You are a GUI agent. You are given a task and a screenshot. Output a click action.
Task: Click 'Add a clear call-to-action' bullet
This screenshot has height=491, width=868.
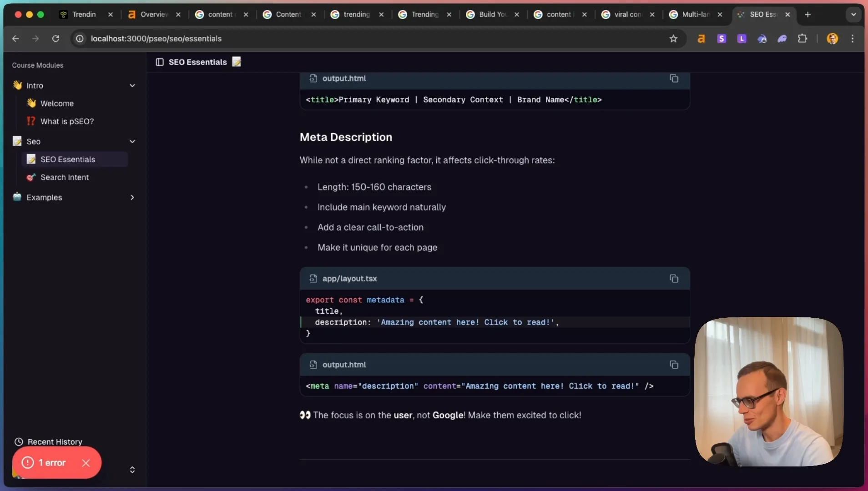(x=370, y=227)
